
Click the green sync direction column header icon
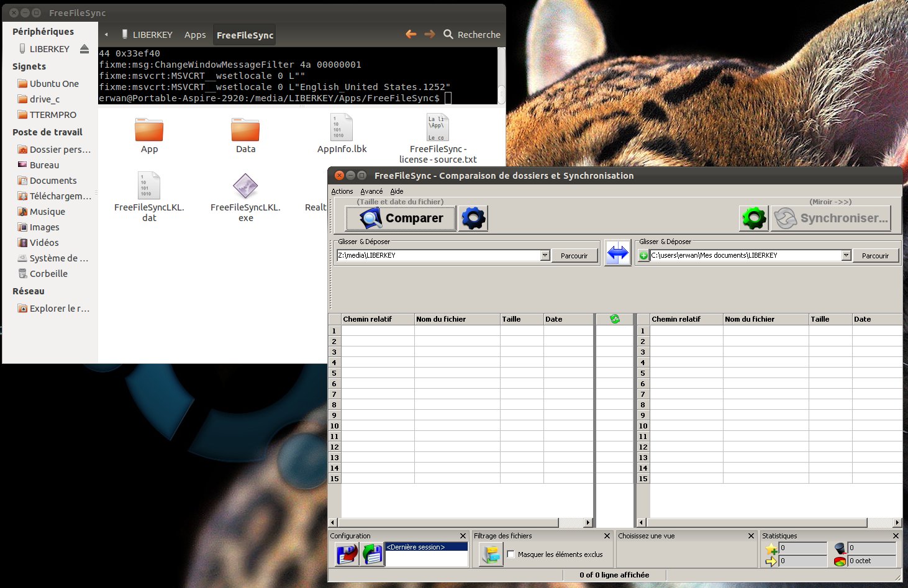coord(615,319)
